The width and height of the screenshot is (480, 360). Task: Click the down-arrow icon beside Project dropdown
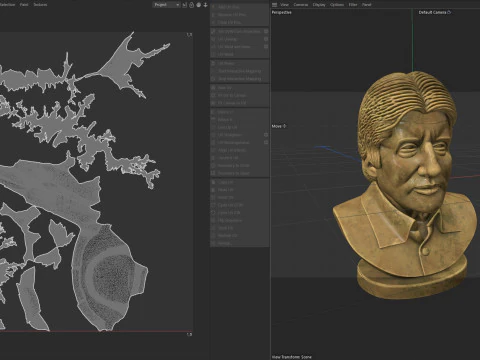tap(205, 5)
